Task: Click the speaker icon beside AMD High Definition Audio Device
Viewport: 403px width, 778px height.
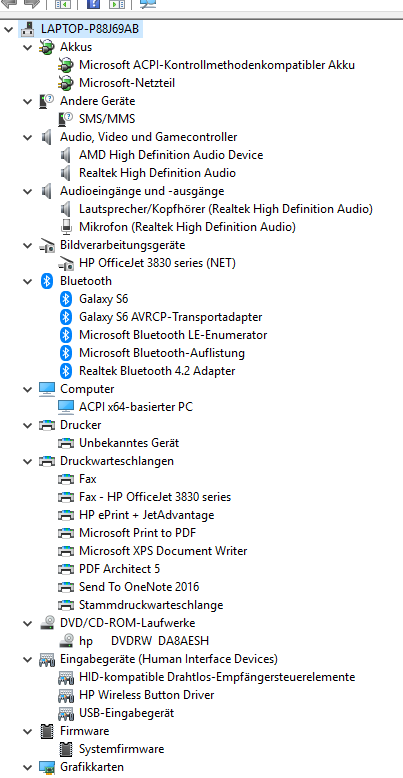Action: (66, 155)
